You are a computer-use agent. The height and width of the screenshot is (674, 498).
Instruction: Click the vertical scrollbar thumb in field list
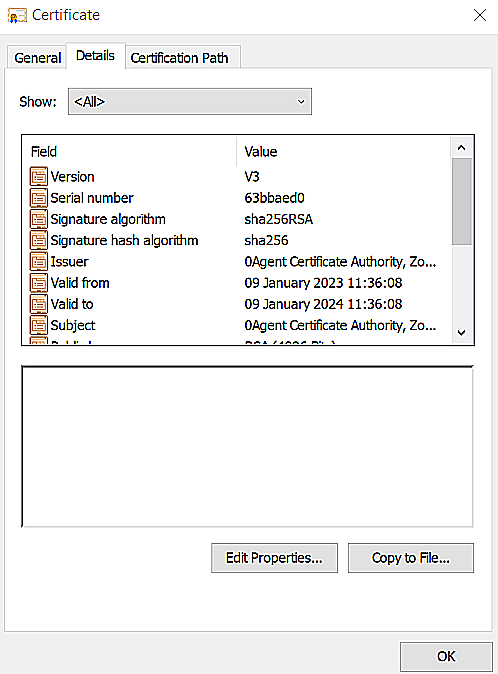[461, 202]
